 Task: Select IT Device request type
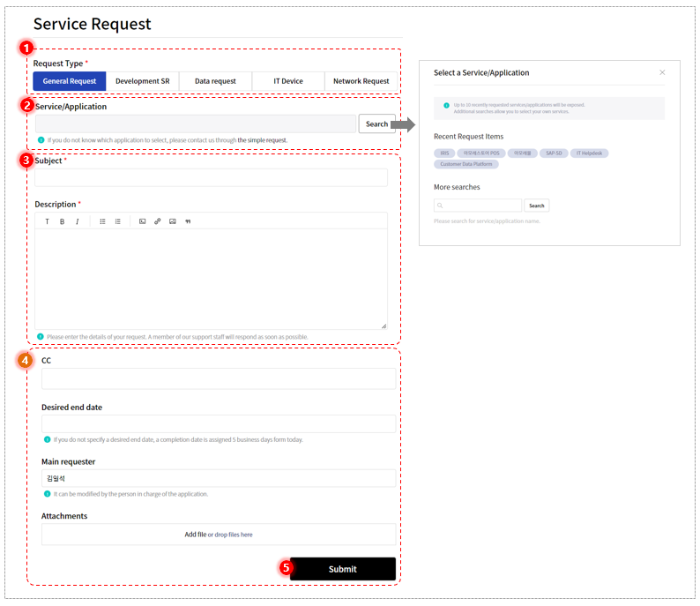[288, 81]
